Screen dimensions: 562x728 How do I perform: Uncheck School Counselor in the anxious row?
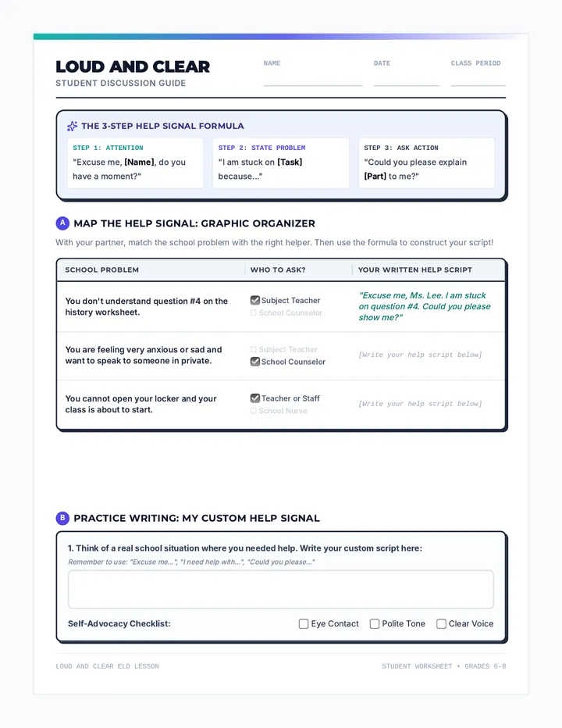(254, 362)
